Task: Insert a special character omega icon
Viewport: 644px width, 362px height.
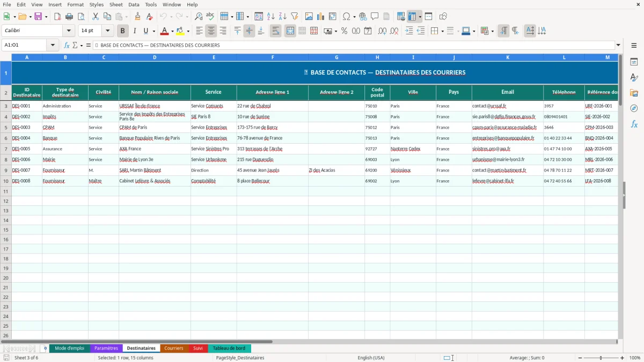Action: (x=346, y=17)
